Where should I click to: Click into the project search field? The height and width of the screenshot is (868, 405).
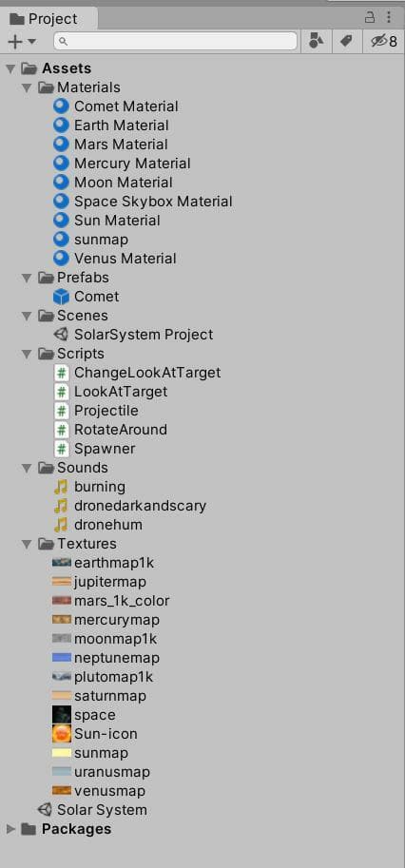[175, 41]
